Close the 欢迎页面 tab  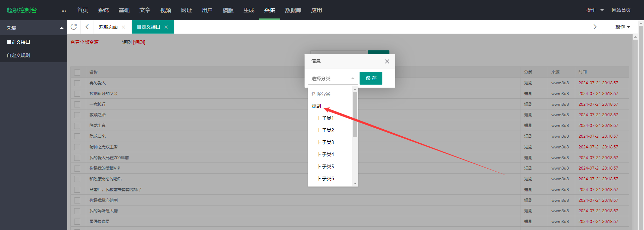tap(123, 27)
